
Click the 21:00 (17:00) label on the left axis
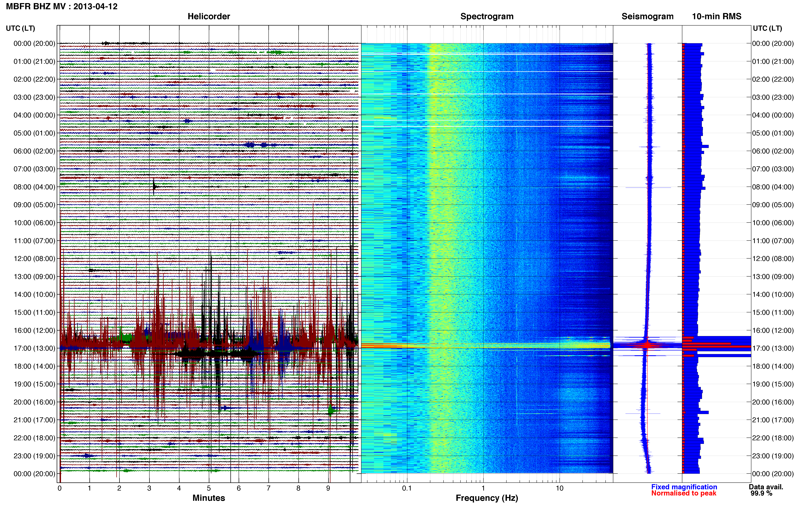click(34, 420)
